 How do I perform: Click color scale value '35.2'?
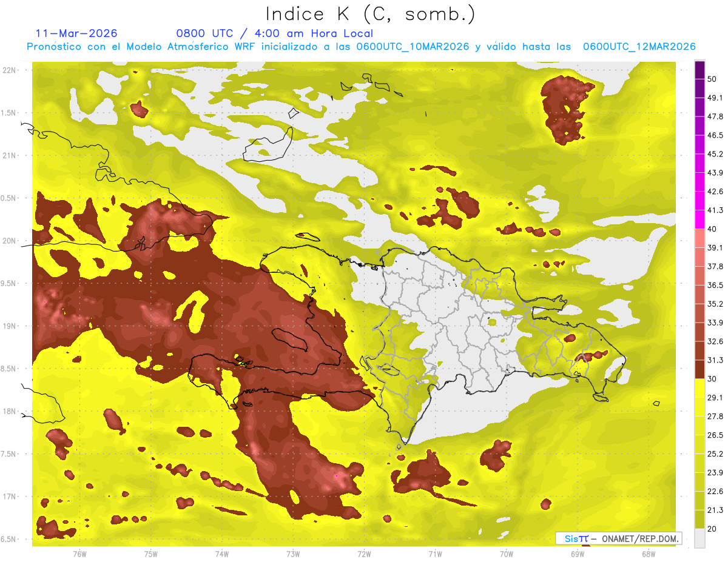[715, 304]
